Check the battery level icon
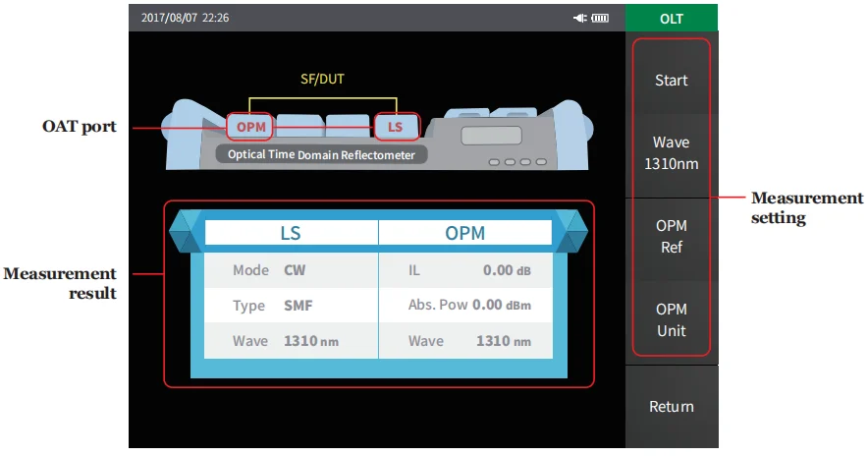 [600, 19]
